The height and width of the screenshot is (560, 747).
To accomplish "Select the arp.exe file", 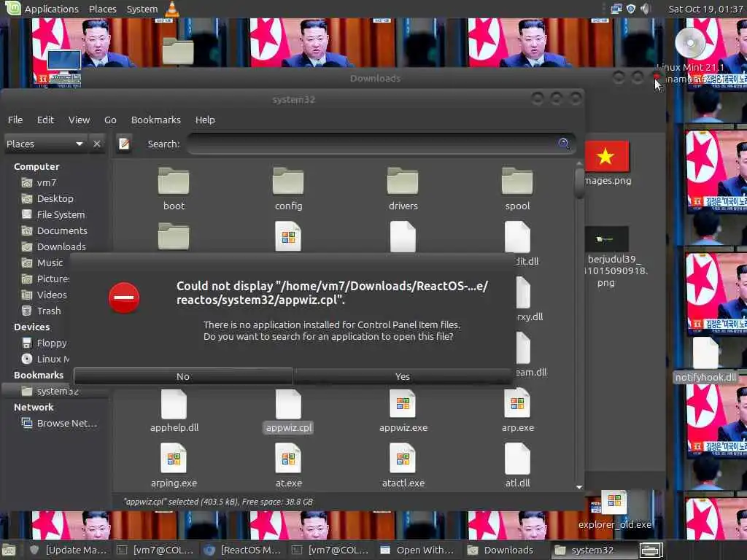I will (517, 411).
